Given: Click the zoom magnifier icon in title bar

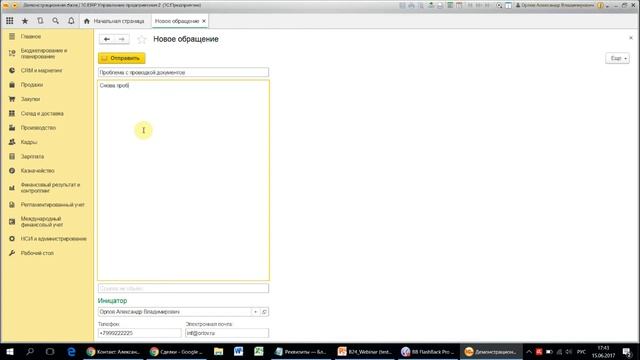Looking at the screenshot, I should (499, 5).
